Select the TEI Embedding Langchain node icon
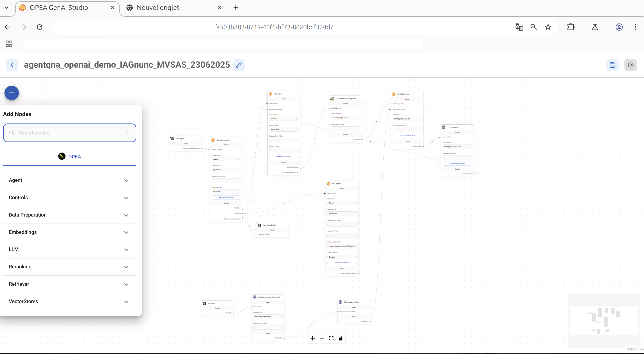The height and width of the screenshot is (354, 644). [332, 99]
